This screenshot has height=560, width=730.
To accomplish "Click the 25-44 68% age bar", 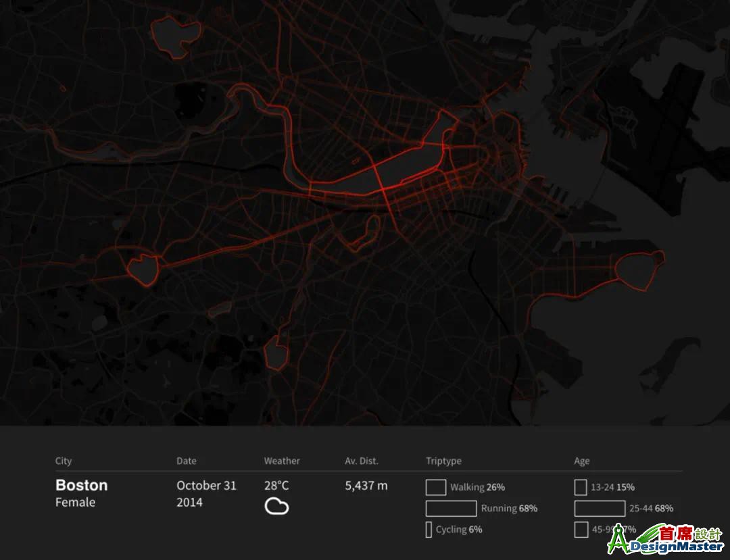I will tap(600, 509).
